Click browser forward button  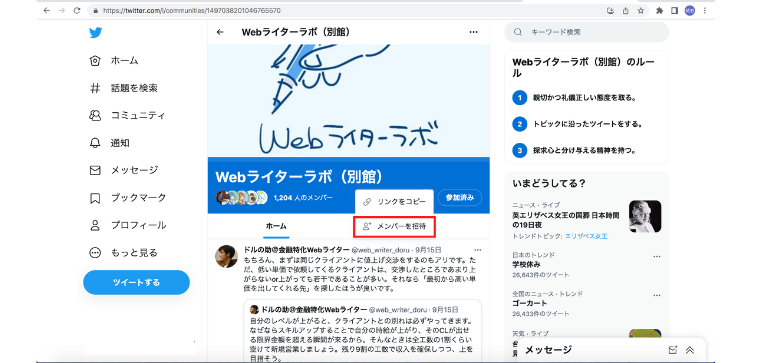62,10
